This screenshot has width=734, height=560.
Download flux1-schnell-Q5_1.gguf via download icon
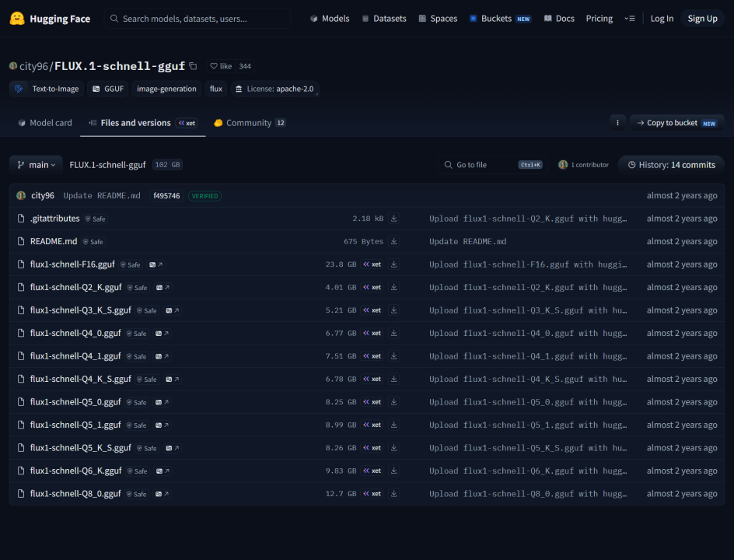[394, 425]
